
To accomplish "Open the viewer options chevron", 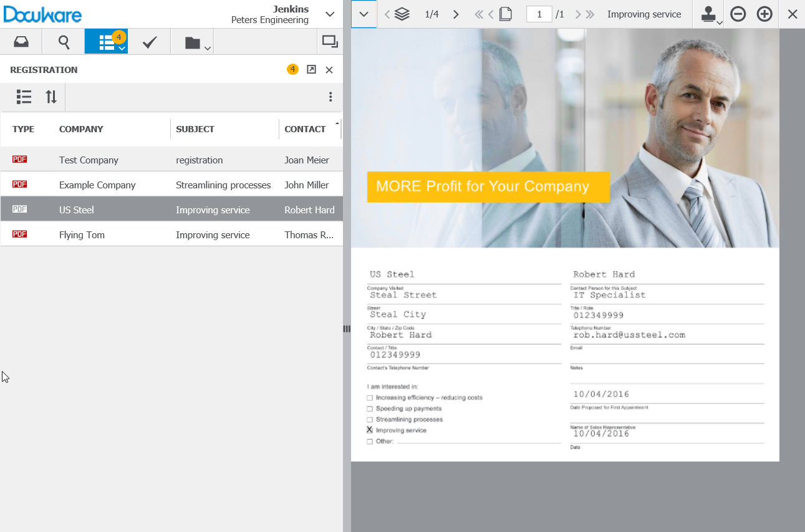I will (364, 13).
